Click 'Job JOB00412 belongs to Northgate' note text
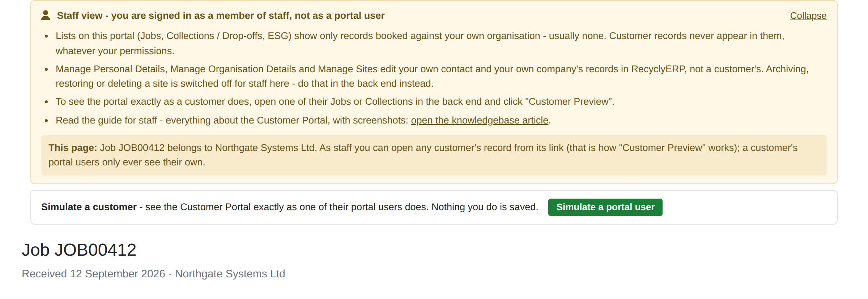The height and width of the screenshot is (299, 868). pyautogui.click(x=207, y=148)
